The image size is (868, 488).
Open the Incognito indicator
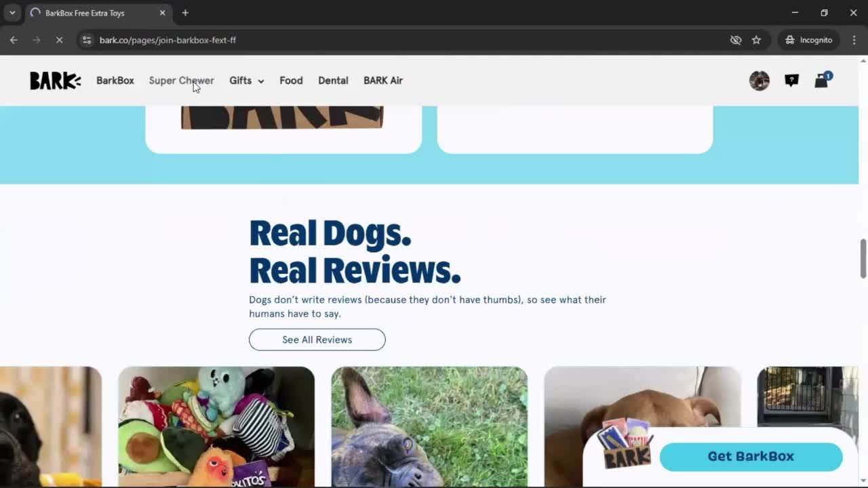[x=809, y=40]
